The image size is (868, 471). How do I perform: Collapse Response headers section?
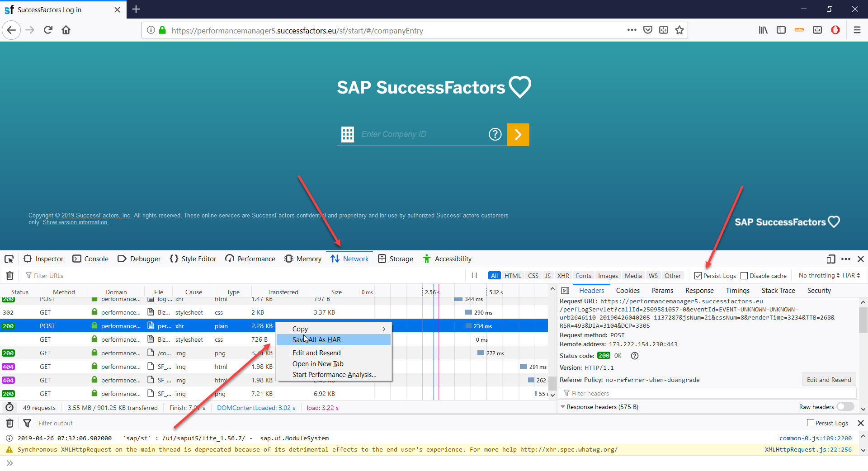563,407
